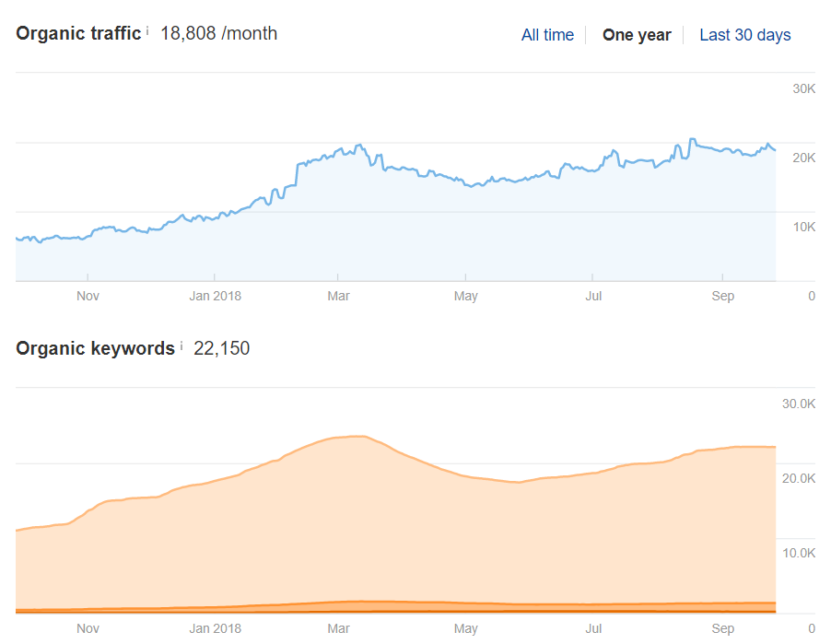Open the info icon beside Organic traffic
This screenshot has height=644, width=831.
[x=147, y=30]
